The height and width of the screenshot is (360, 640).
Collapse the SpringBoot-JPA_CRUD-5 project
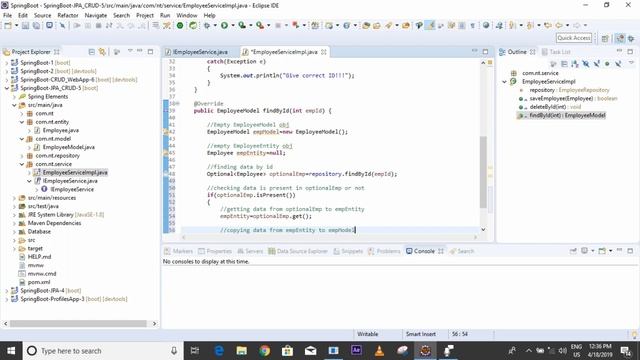click(7, 88)
